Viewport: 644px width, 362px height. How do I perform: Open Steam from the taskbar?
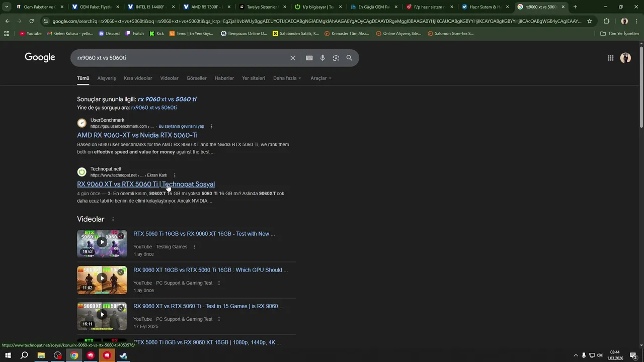123,355
